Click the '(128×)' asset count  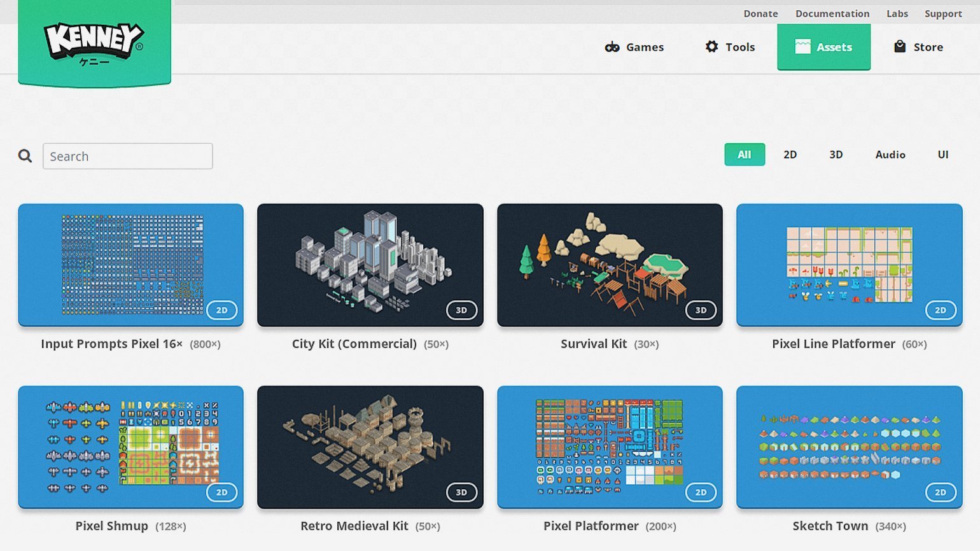[171, 526]
